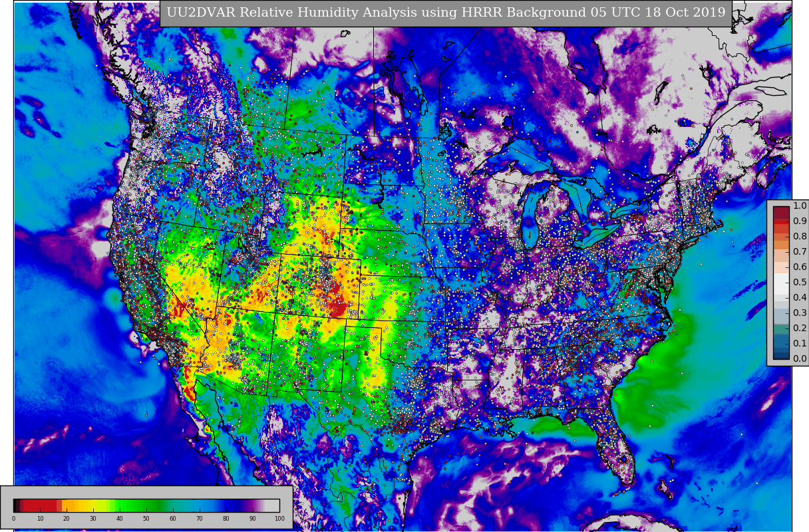The width and height of the screenshot is (809, 532).
Task: Click the '30' tick label on humidity colorbar
Action: point(93,519)
